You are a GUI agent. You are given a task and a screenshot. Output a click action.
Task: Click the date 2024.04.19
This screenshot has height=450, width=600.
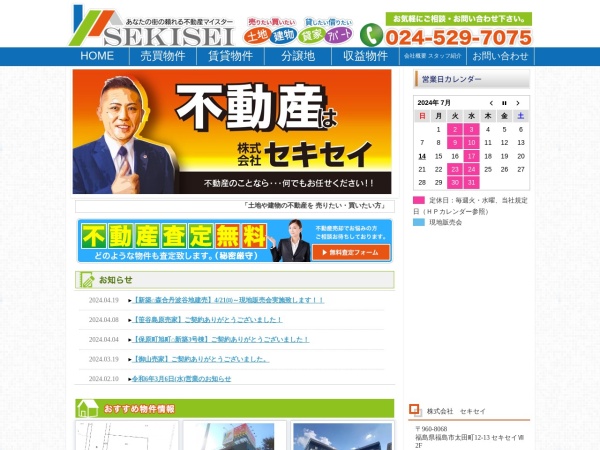click(104, 300)
